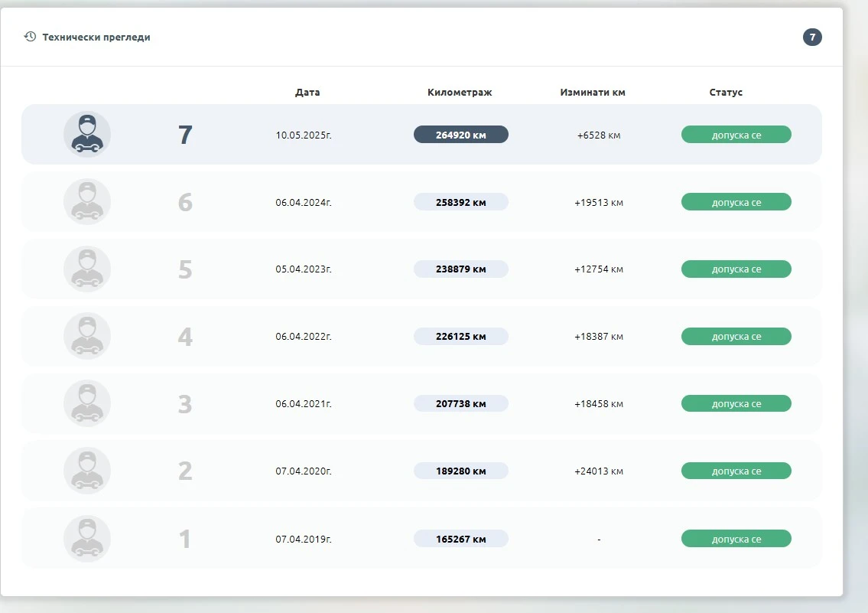Click the history clock icon beside Технически прегледи
This screenshot has width=868, height=613.
click(30, 37)
